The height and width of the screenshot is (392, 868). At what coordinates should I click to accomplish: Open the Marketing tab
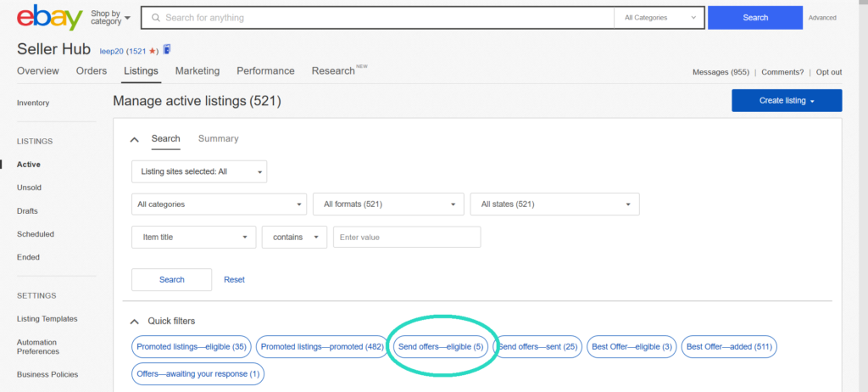tap(198, 71)
